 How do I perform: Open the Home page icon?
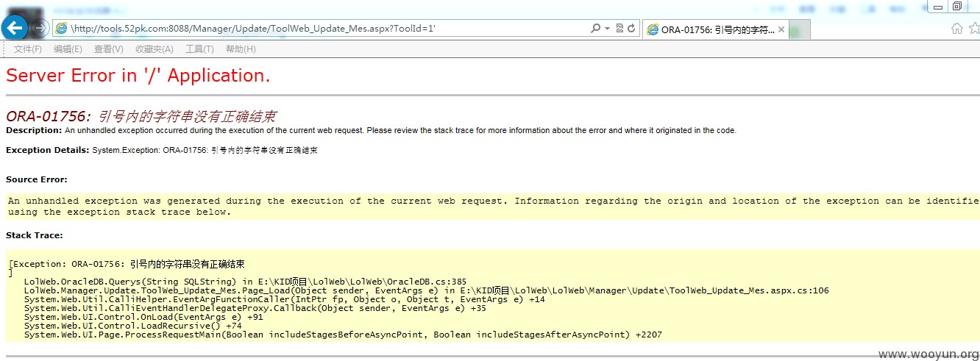[956, 29]
